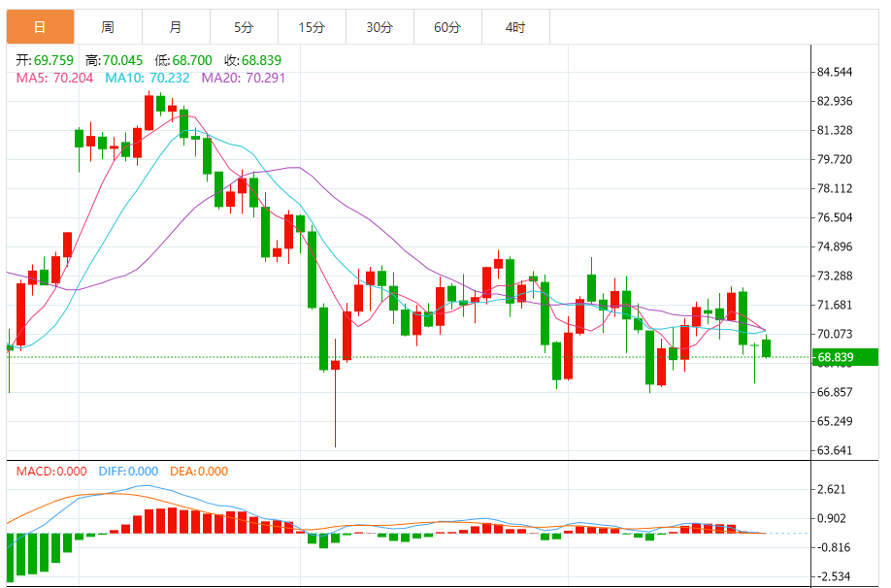Click the 2.621 MACD axis label
Viewport: 891px width, 588px height.
pyautogui.click(x=832, y=489)
